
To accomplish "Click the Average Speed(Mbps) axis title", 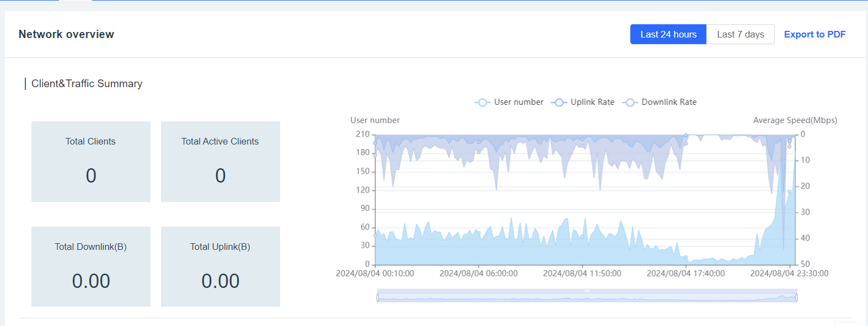I will tap(795, 120).
